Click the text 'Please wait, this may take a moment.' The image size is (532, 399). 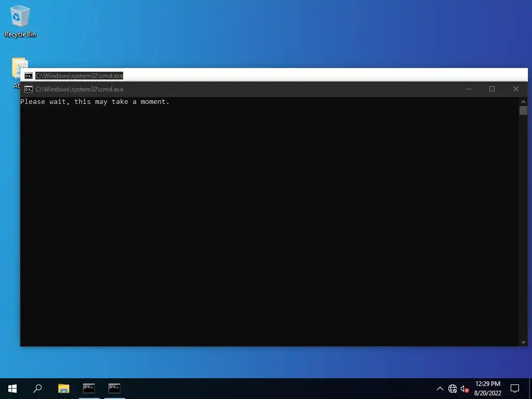coord(95,101)
